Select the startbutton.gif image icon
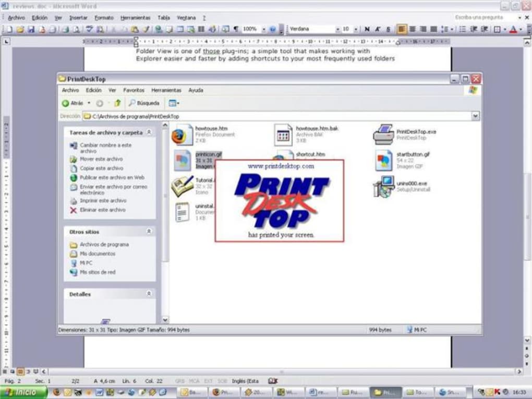 tap(383, 161)
